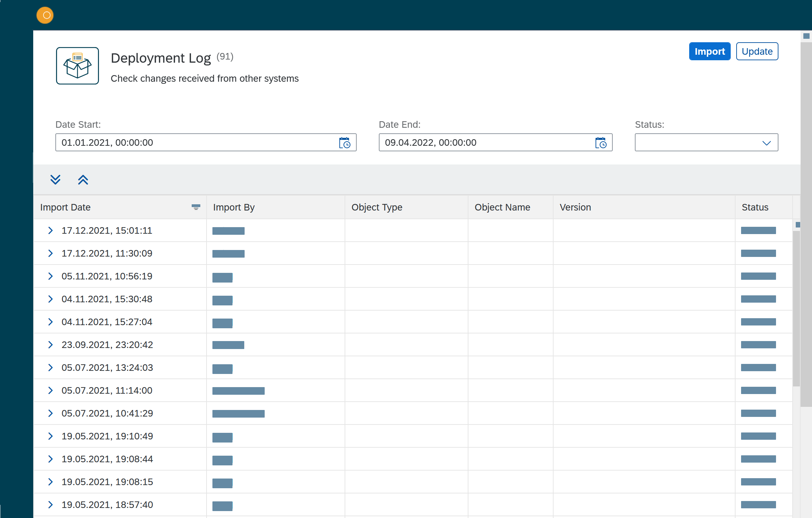The height and width of the screenshot is (518, 812).
Task: Click the table's vertical scrollbar thumb
Action: pos(796,308)
